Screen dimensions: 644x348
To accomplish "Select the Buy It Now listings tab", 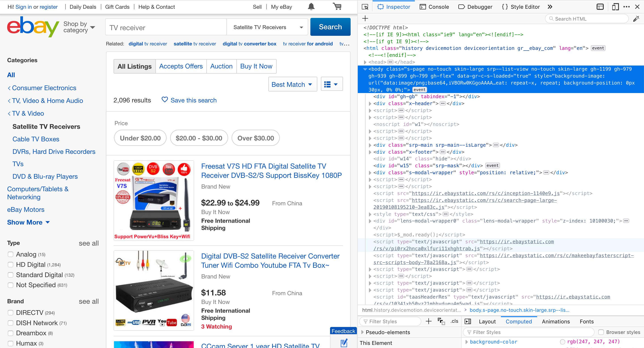I will tap(256, 66).
